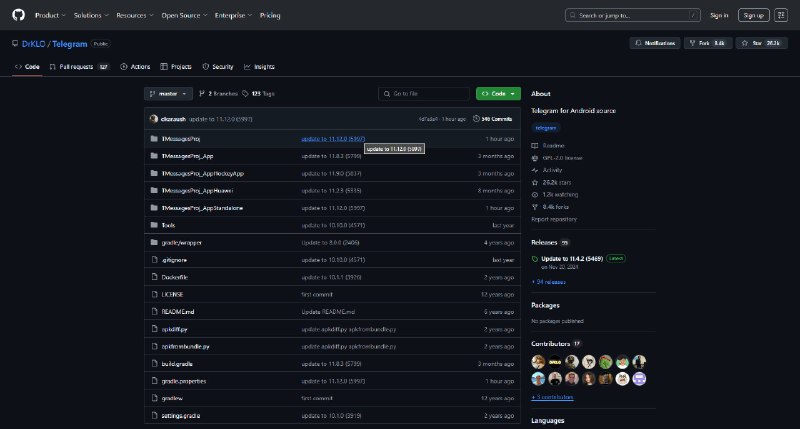The width and height of the screenshot is (800, 429).
Task: Open the TMessagesProj_AppHuawei folder
Action: (x=197, y=191)
